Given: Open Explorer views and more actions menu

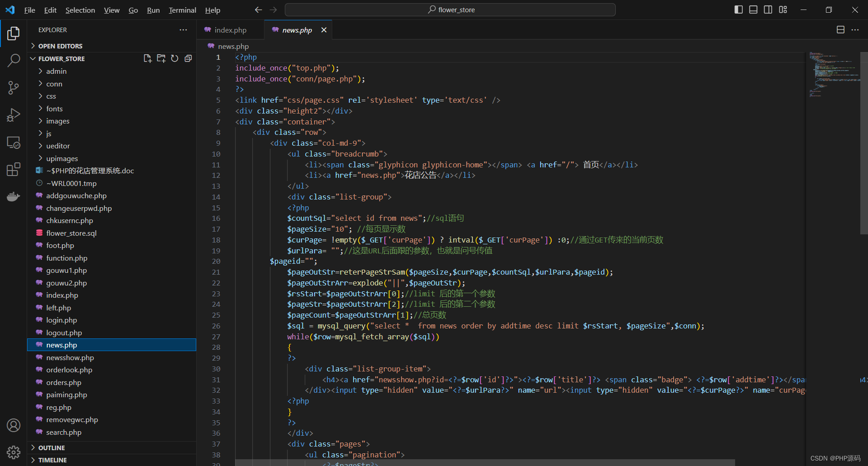Looking at the screenshot, I should (183, 30).
